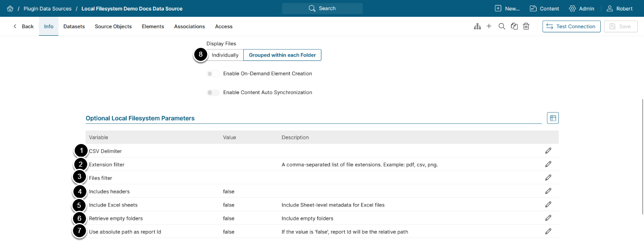Open the New... menu

click(x=507, y=8)
